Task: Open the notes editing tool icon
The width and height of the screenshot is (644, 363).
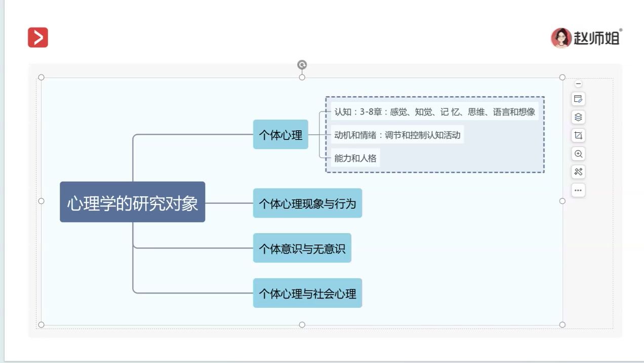Action: click(x=578, y=99)
